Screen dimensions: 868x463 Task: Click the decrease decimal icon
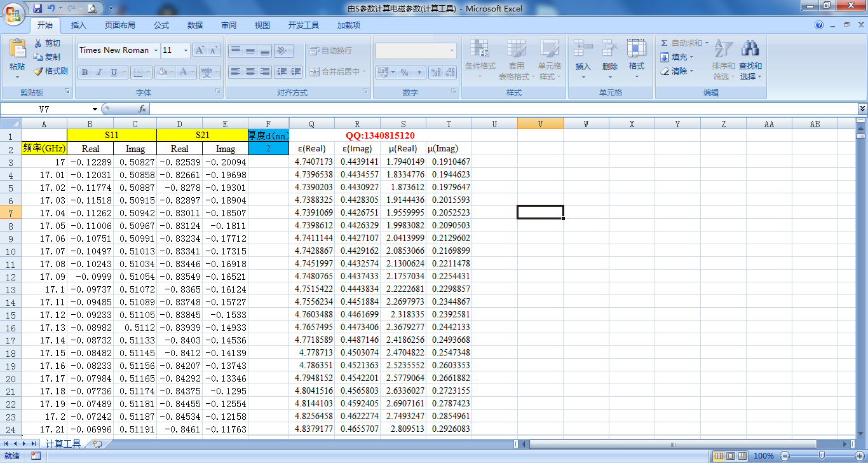pyautogui.click(x=450, y=73)
